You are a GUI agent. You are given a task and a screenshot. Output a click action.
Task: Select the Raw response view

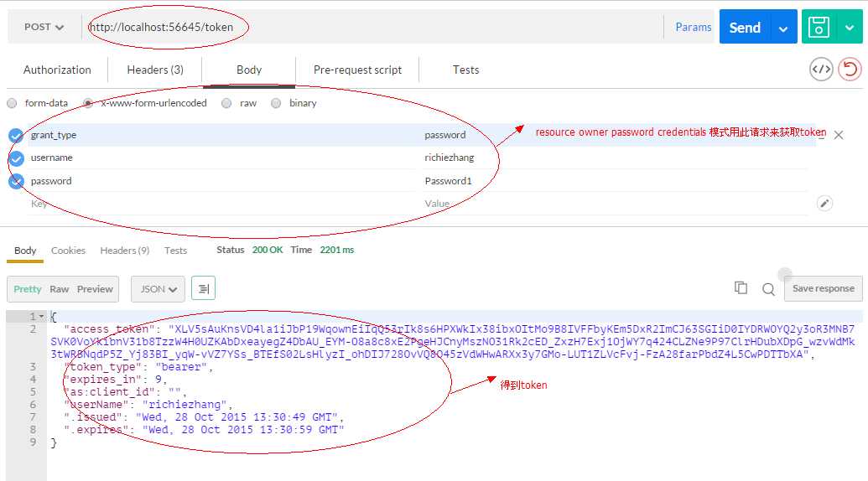[x=60, y=289]
